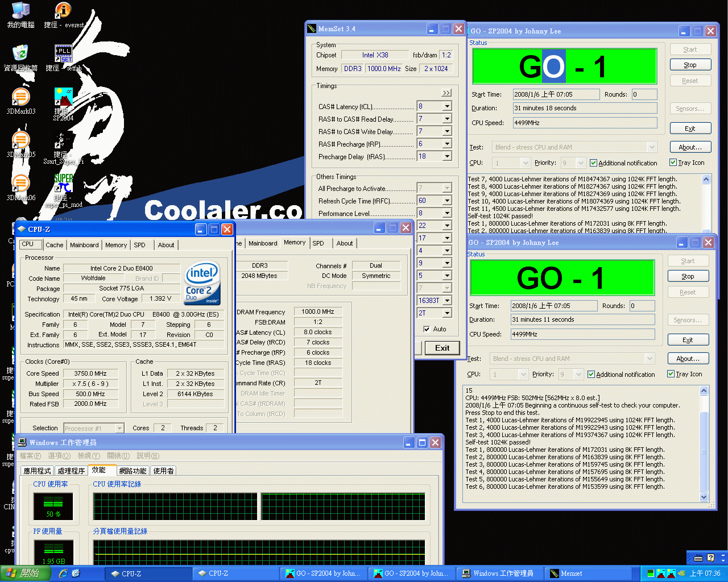The image size is (728, 582).
Task: Toggle Tray Icon in lower SP2004 window
Action: pyautogui.click(x=671, y=374)
